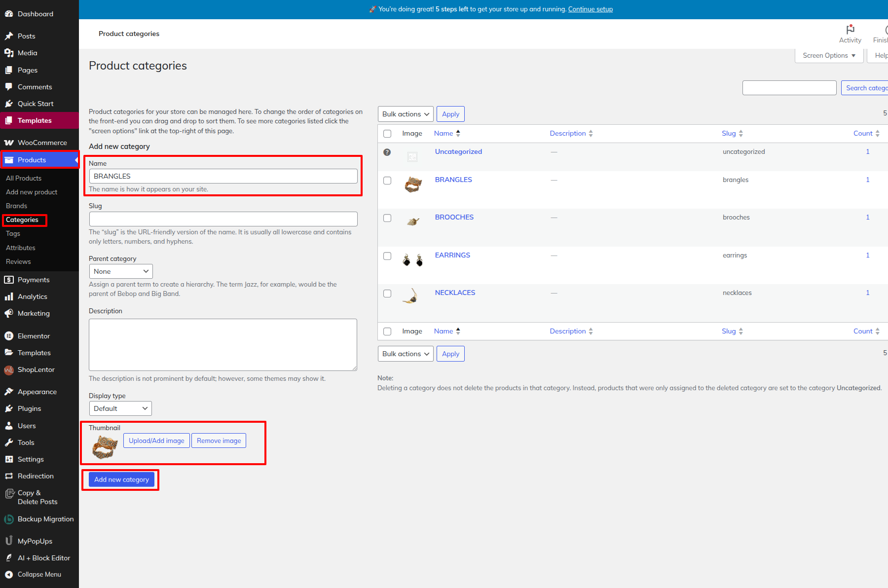
Task: Go to Attributes in Products submenu
Action: [x=21, y=248]
